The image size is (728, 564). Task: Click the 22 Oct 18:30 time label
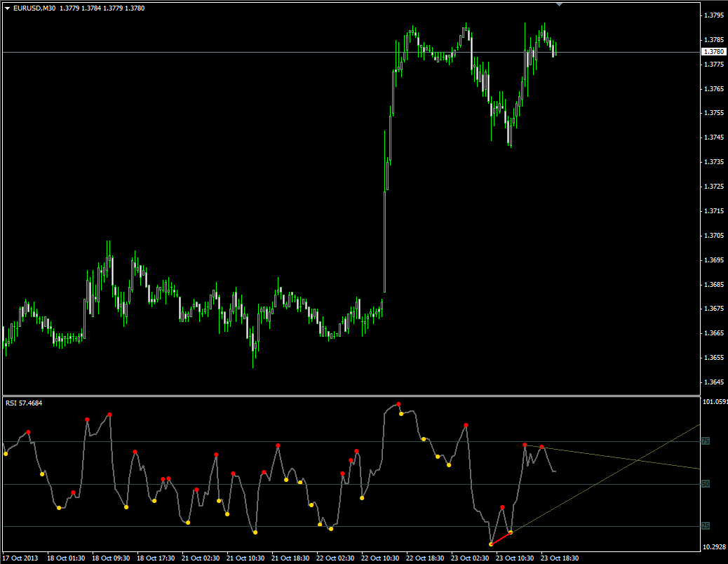click(425, 558)
